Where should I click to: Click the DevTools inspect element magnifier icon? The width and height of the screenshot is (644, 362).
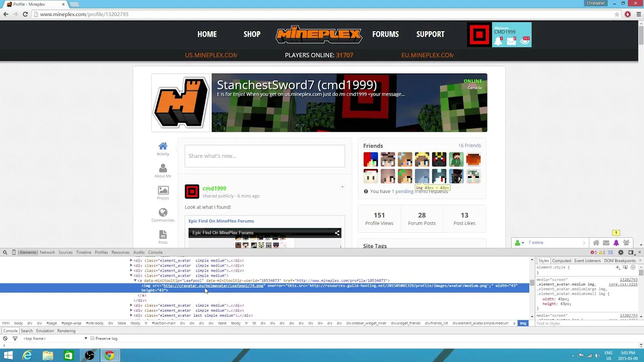click(5, 252)
